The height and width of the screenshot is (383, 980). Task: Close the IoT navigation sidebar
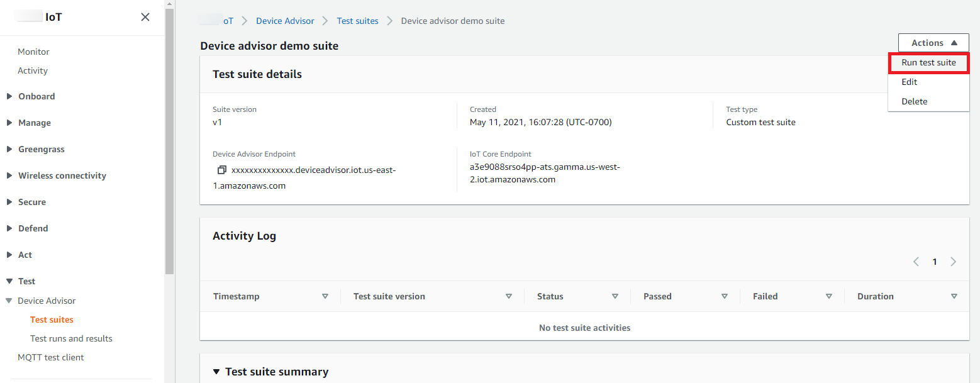145,17
